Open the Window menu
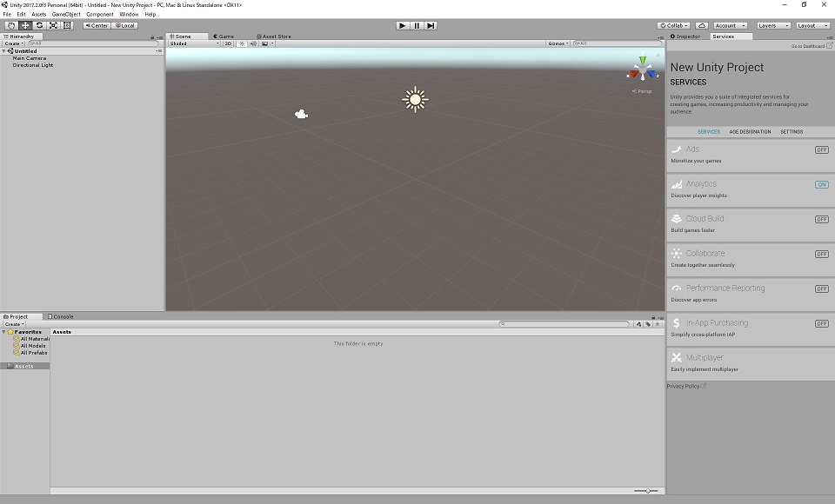The image size is (835, 504). (129, 15)
